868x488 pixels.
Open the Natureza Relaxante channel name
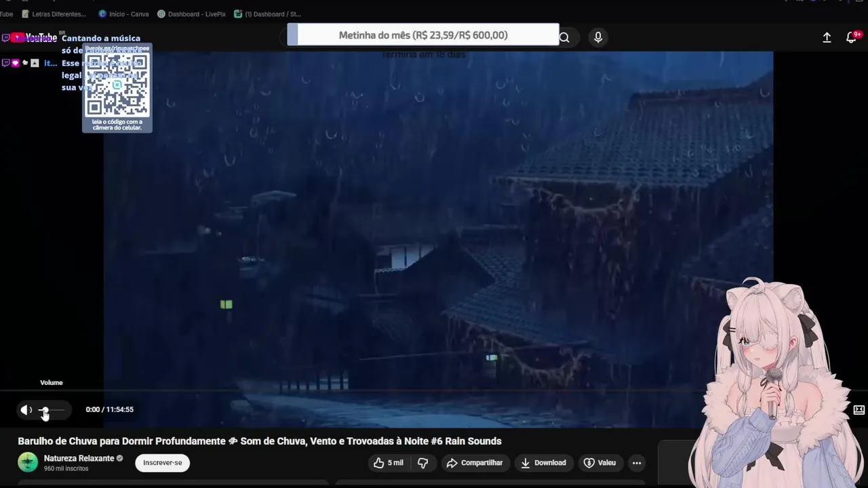click(79, 458)
